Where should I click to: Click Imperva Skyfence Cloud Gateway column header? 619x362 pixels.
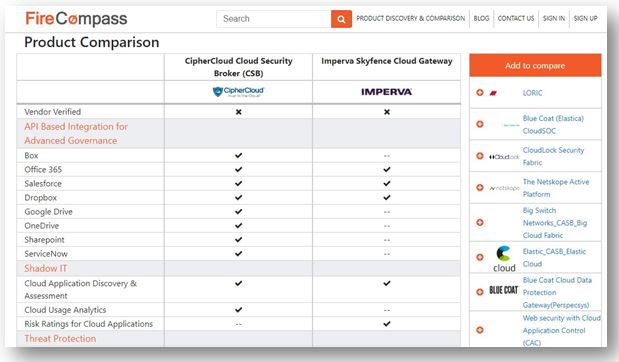click(x=386, y=61)
